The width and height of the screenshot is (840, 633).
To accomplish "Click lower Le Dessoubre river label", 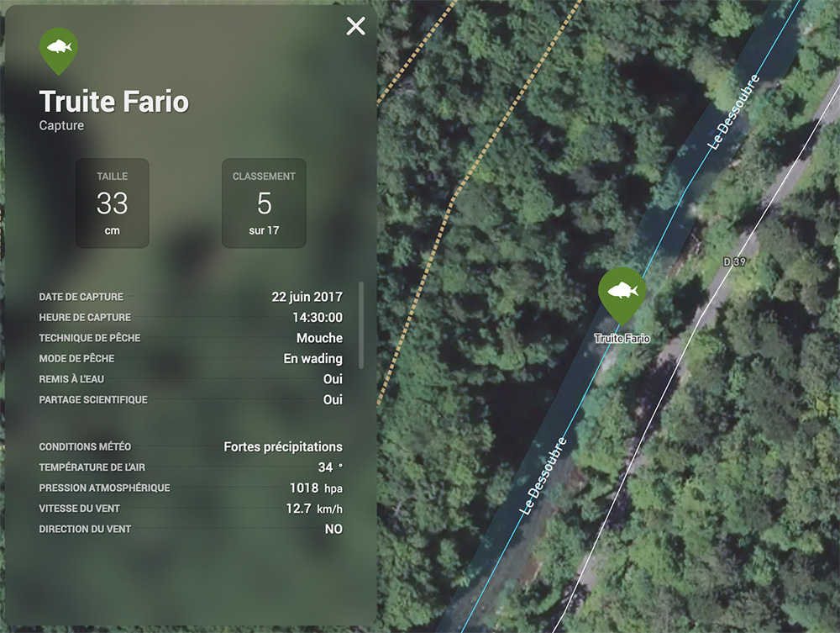I will coord(543,476).
